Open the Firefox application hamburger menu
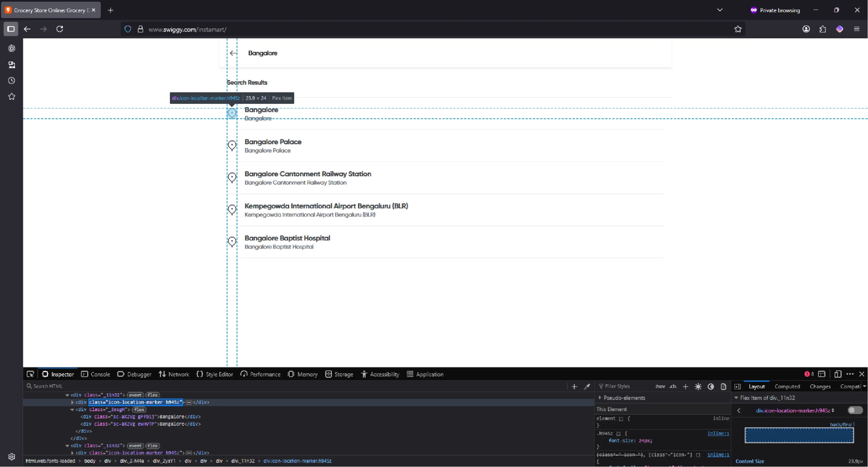This screenshot has height=467, width=868. (x=857, y=29)
